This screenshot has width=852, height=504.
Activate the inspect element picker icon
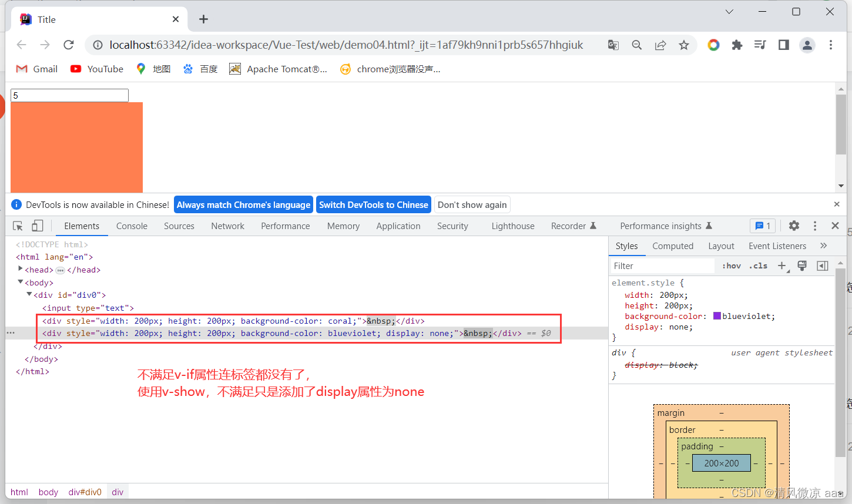(18, 226)
